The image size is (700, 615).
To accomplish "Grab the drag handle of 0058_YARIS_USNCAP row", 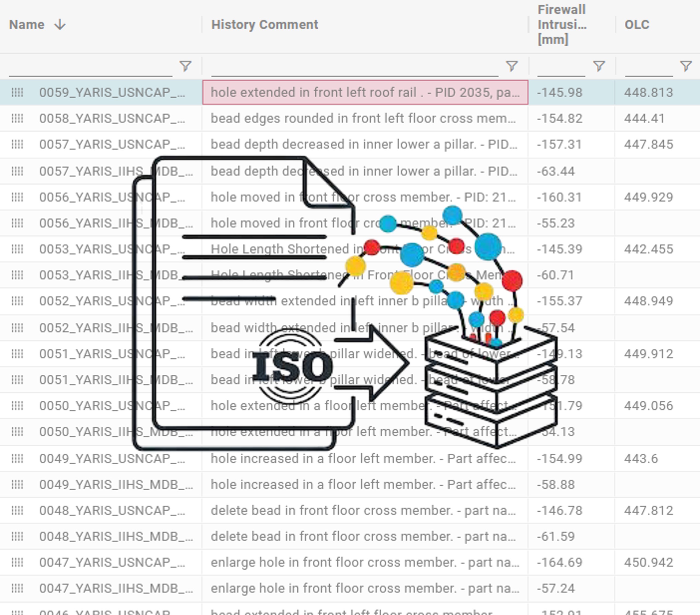I will (x=17, y=118).
